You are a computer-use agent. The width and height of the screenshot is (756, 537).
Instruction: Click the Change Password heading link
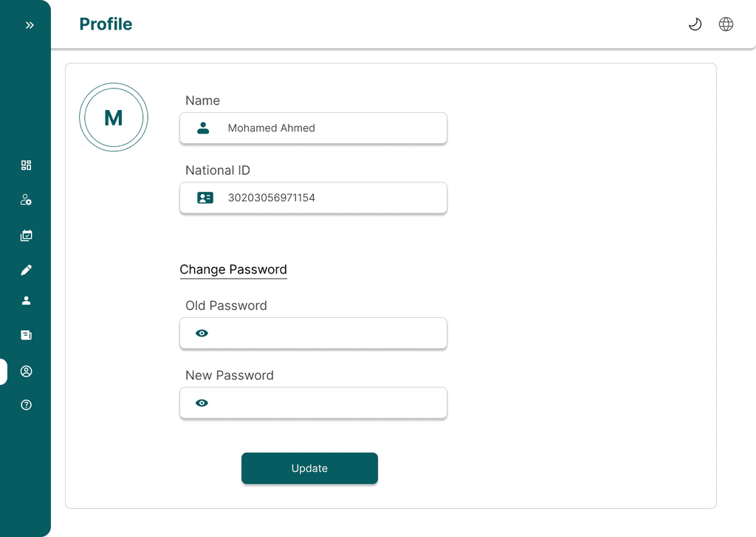click(233, 269)
